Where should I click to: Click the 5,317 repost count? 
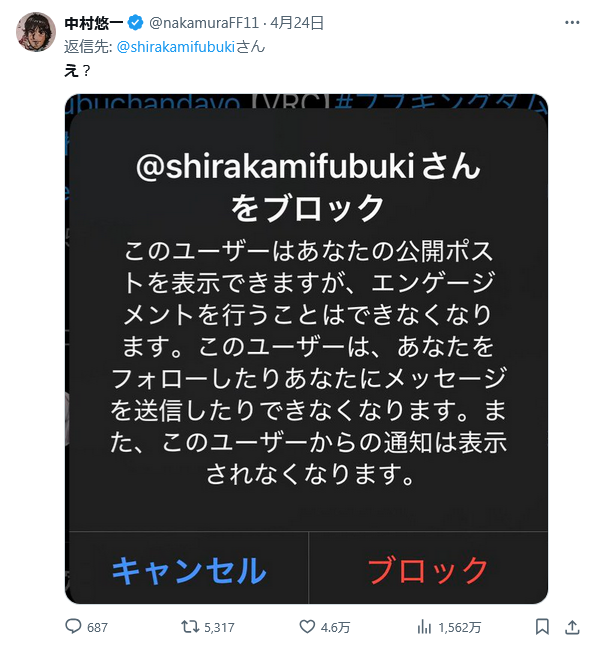(x=219, y=627)
